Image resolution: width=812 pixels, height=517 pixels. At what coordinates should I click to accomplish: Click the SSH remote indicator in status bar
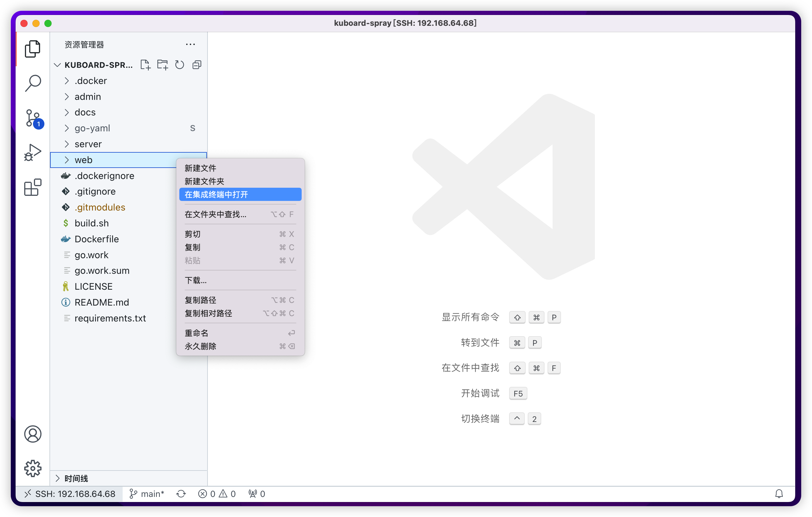click(70, 494)
